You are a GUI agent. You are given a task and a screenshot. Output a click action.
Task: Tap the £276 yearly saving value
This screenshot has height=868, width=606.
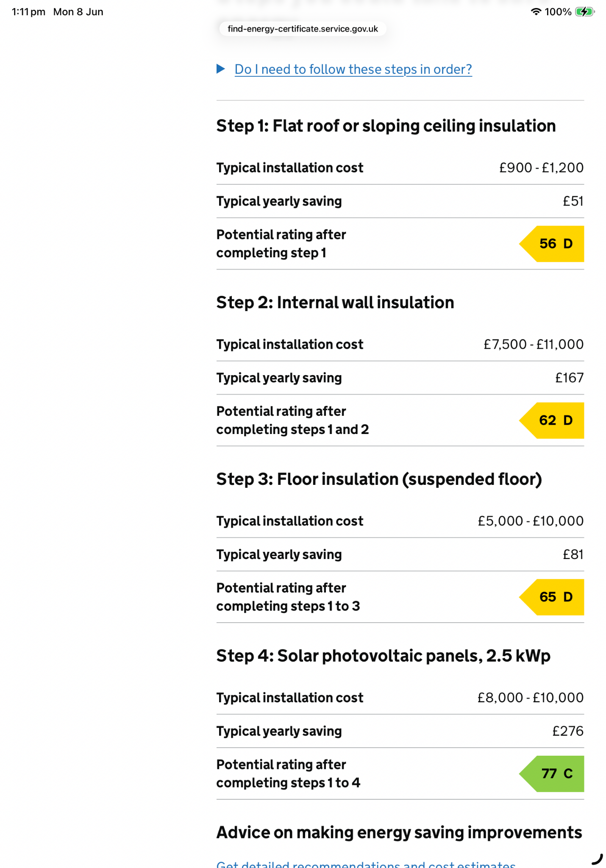pos(568,731)
